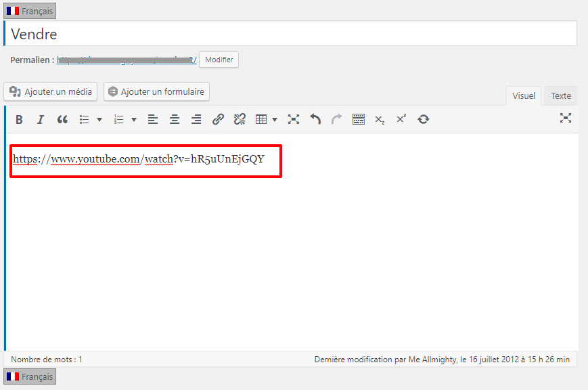Click the Ajouter un média button
588x390 pixels.
tap(51, 91)
